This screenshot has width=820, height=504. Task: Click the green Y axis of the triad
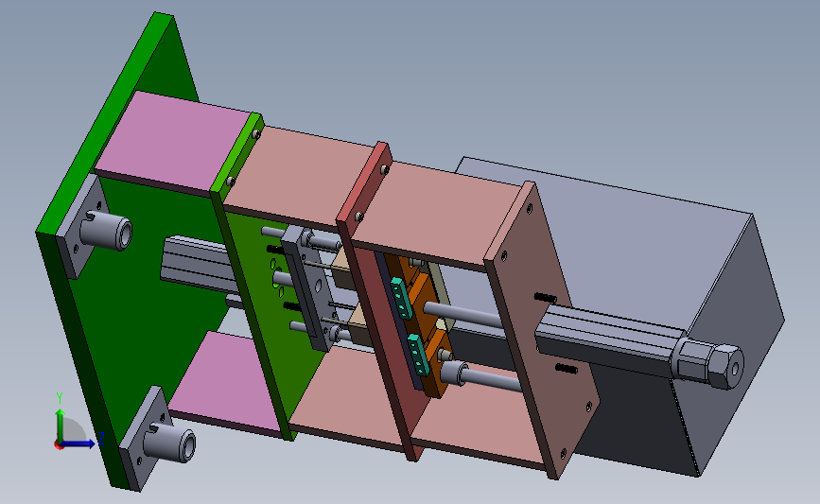pos(61,426)
